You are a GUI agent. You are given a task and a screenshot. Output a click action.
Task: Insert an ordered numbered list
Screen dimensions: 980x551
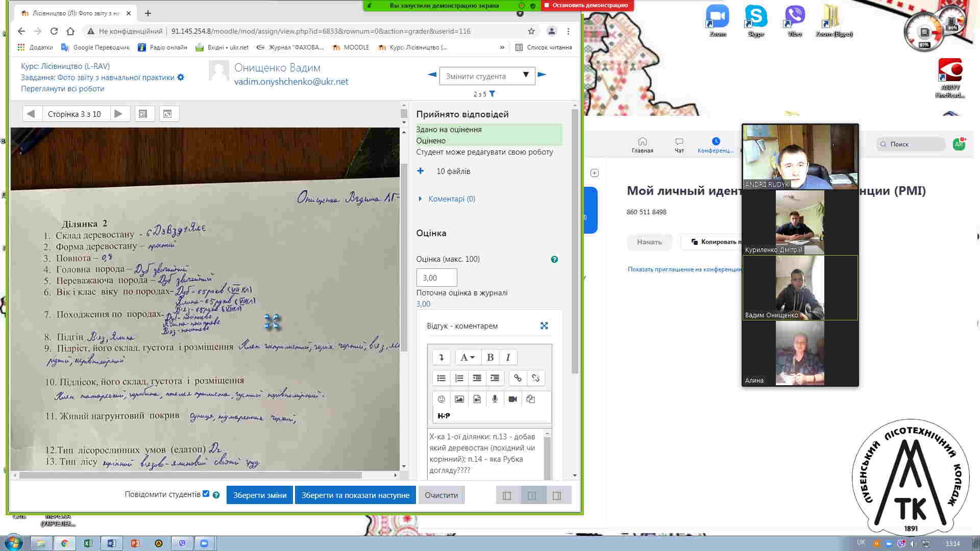(459, 378)
